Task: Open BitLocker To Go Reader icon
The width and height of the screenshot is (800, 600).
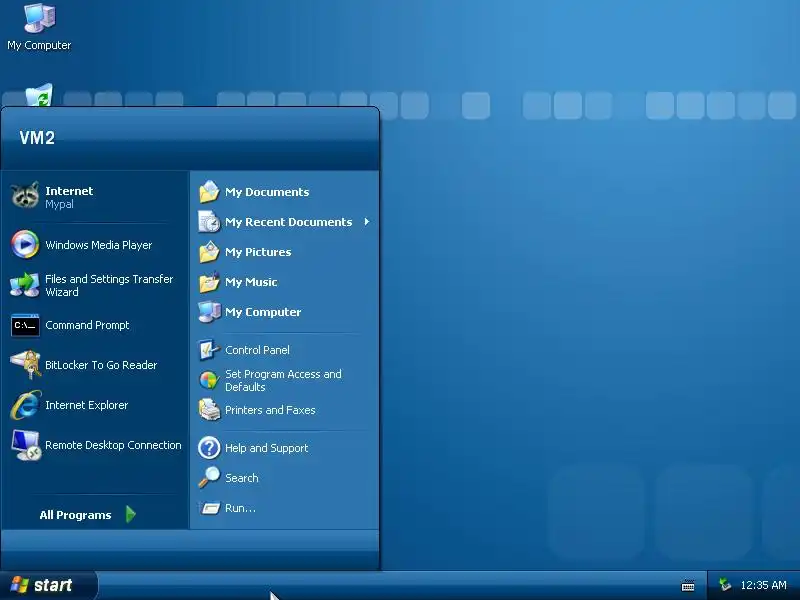Action: 25,365
